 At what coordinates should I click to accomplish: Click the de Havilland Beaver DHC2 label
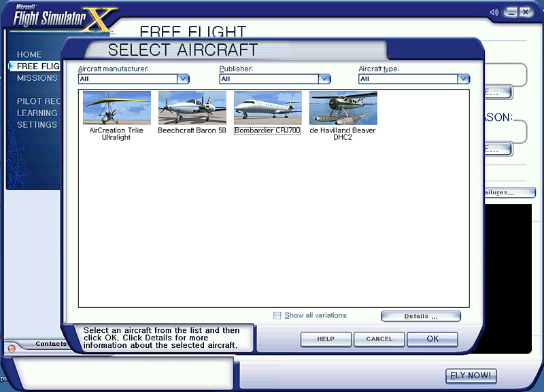click(x=343, y=134)
